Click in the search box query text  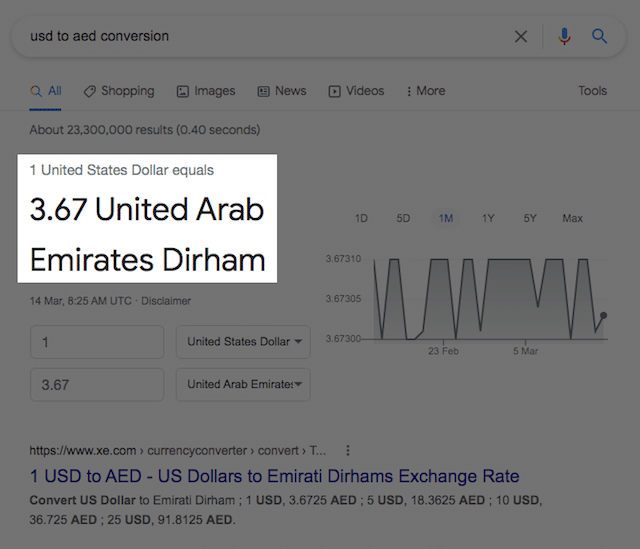point(99,36)
